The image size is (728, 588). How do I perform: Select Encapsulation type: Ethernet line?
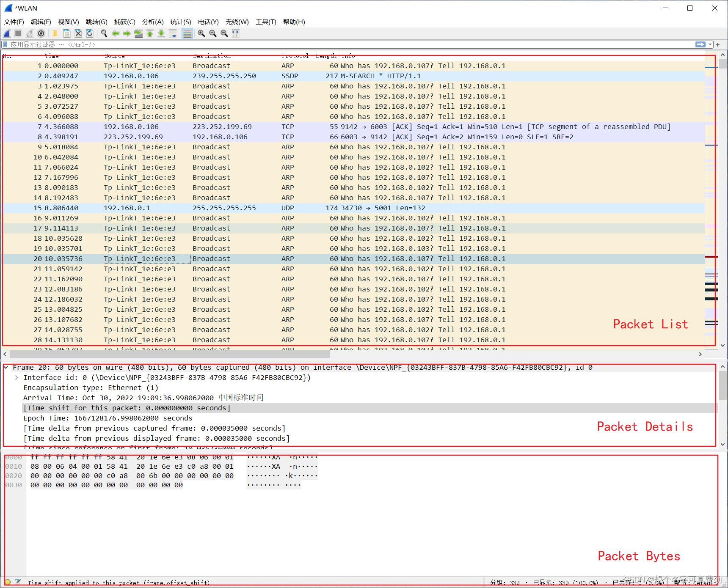point(91,387)
